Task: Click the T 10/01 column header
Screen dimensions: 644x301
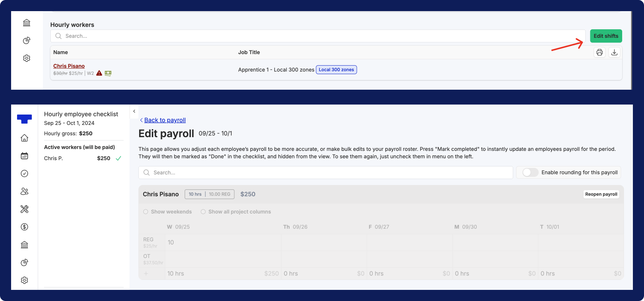Action: [x=550, y=227]
